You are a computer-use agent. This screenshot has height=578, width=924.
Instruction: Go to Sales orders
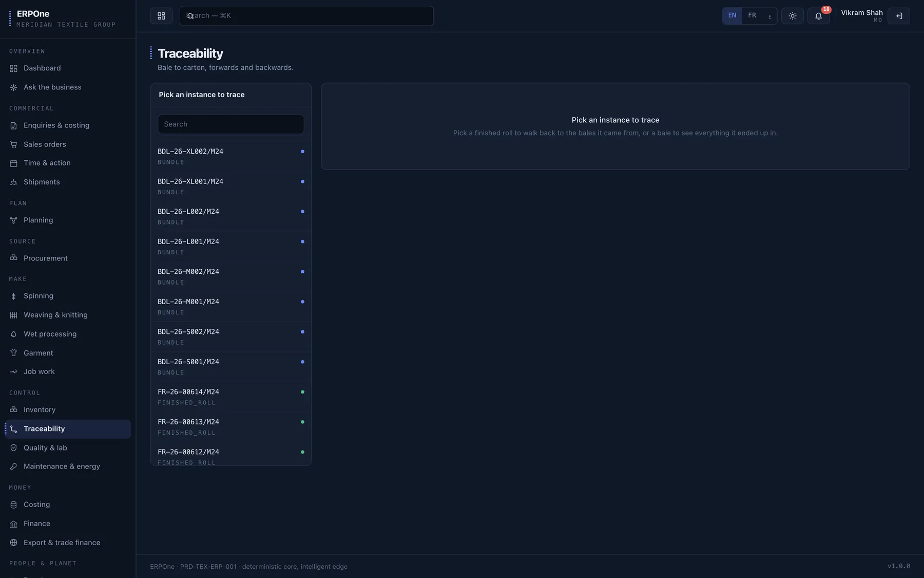coord(68,144)
